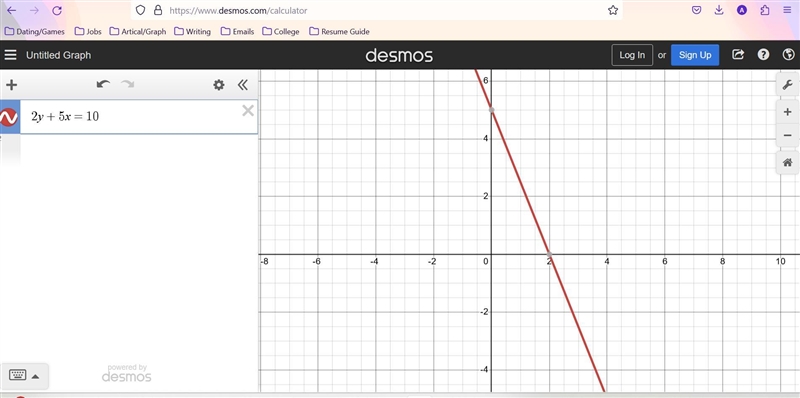Toggle visibility of the 2y+5x=10 line
The width and height of the screenshot is (800, 398).
pyautogui.click(x=9, y=117)
